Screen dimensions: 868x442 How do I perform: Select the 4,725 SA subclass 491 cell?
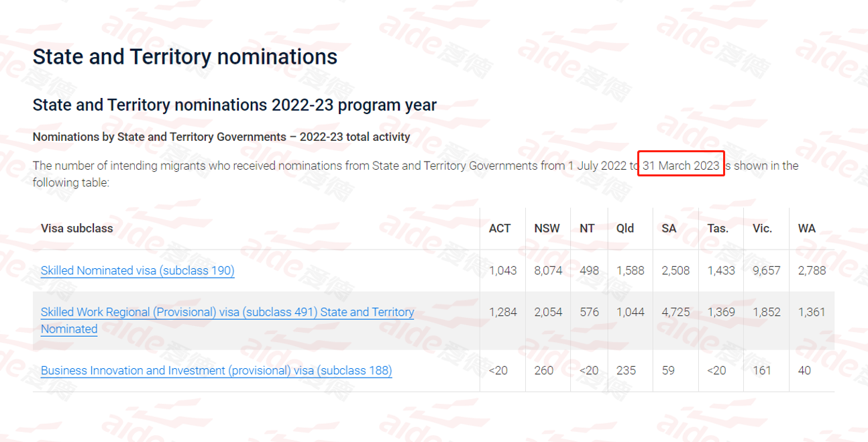(x=675, y=312)
